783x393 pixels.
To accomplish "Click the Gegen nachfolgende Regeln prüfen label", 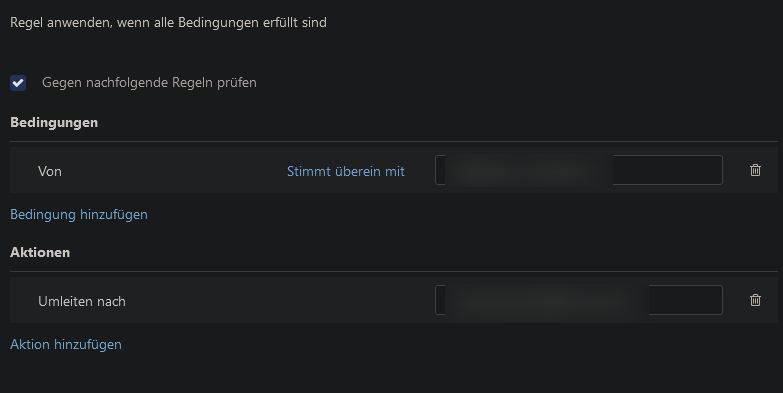I will coord(149,82).
